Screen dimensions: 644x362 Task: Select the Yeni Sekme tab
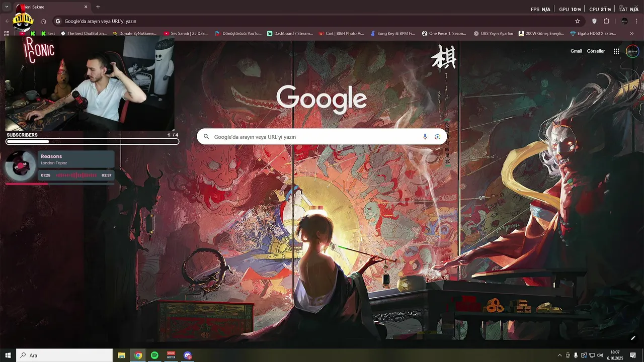click(52, 7)
